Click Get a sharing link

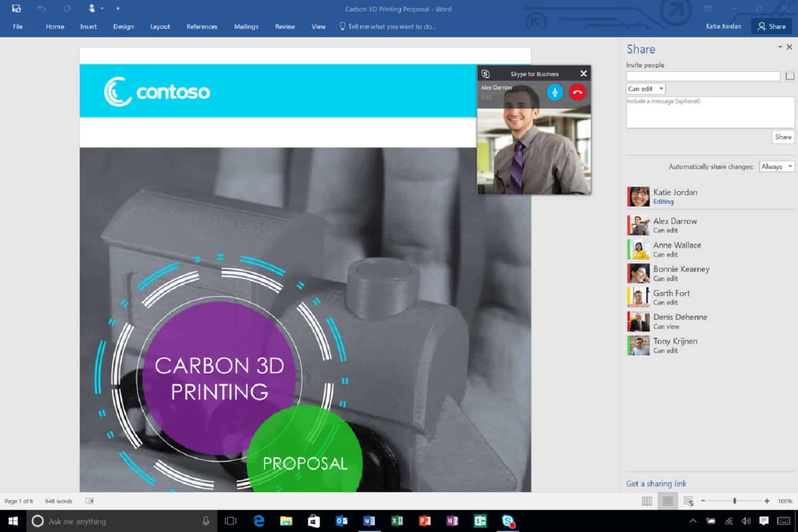click(656, 483)
